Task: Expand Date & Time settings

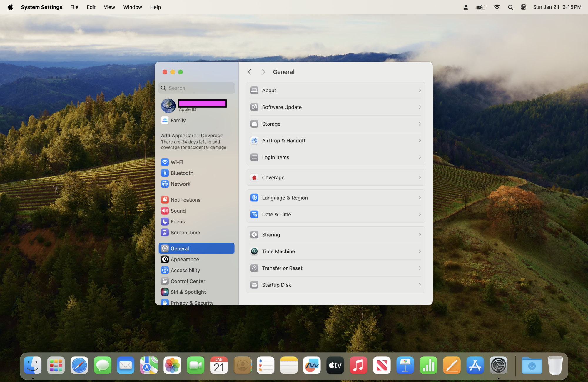Action: [x=335, y=214]
